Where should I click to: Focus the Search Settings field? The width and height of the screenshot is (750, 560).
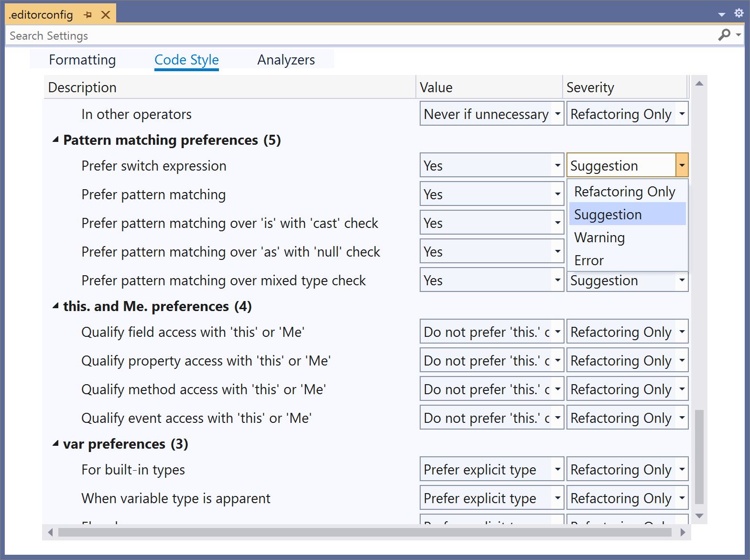361,35
